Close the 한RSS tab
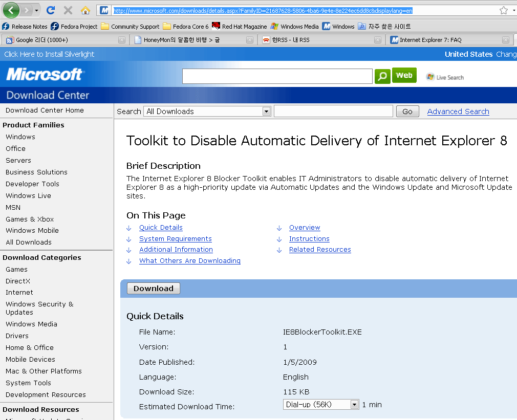The image size is (517, 420). click(378, 40)
